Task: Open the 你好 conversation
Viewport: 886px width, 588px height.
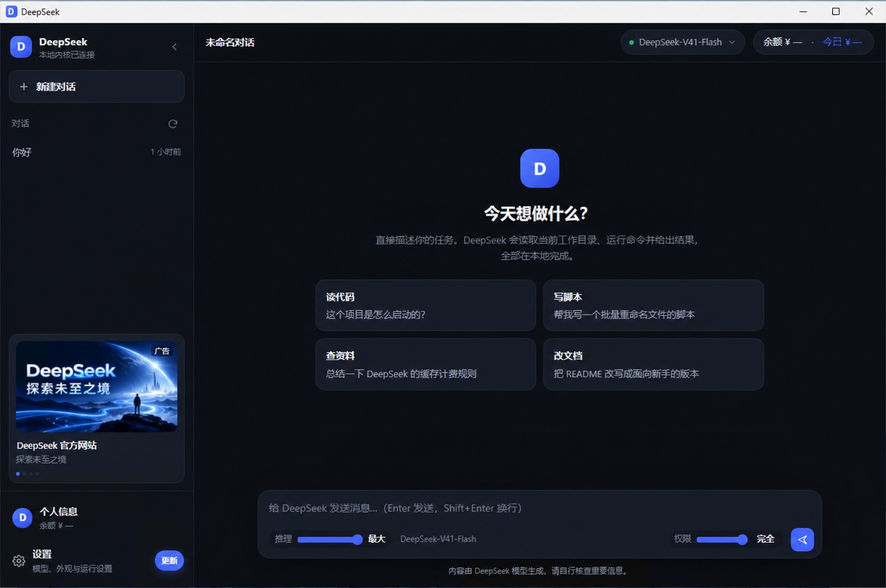Action: [97, 152]
